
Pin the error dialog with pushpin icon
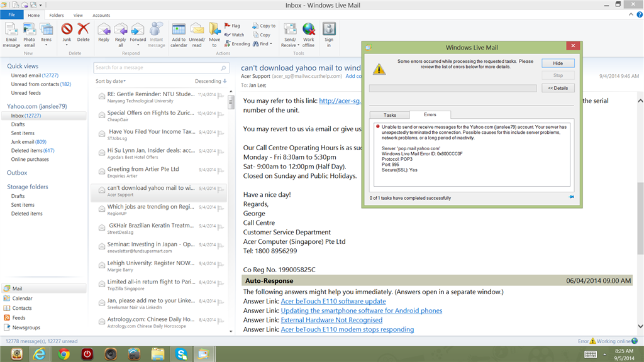[571, 197]
